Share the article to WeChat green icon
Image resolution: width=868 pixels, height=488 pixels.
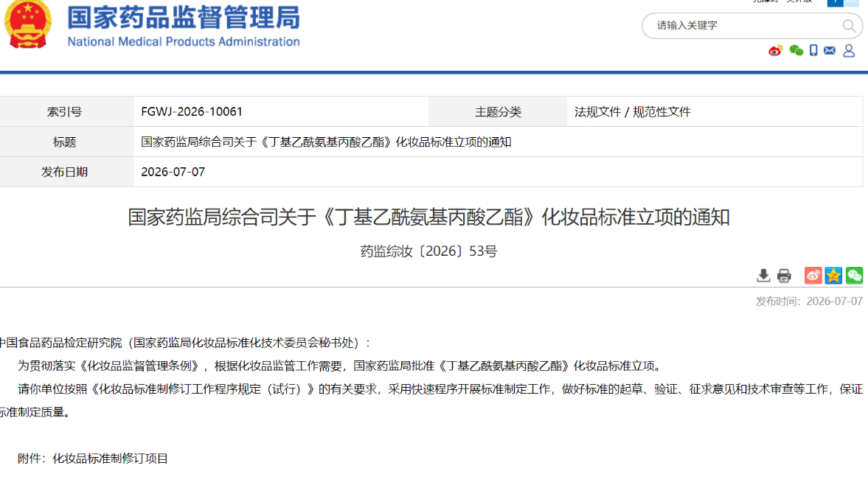point(854,276)
